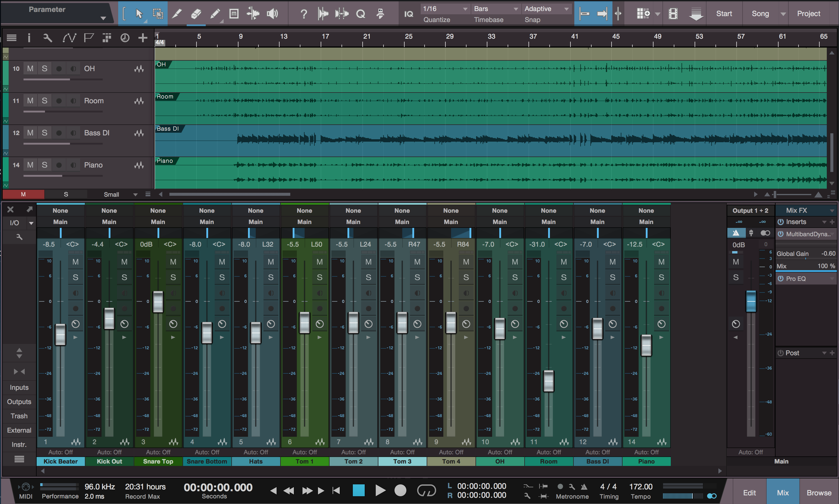
Task: Select the Listen speaker tool
Action: click(x=272, y=14)
